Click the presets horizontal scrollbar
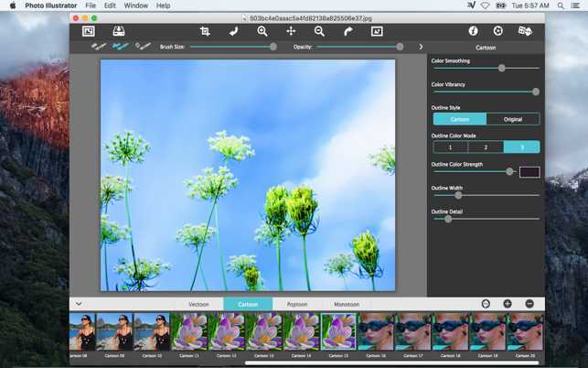Viewport: 588px width, 368px height. (x=392, y=363)
